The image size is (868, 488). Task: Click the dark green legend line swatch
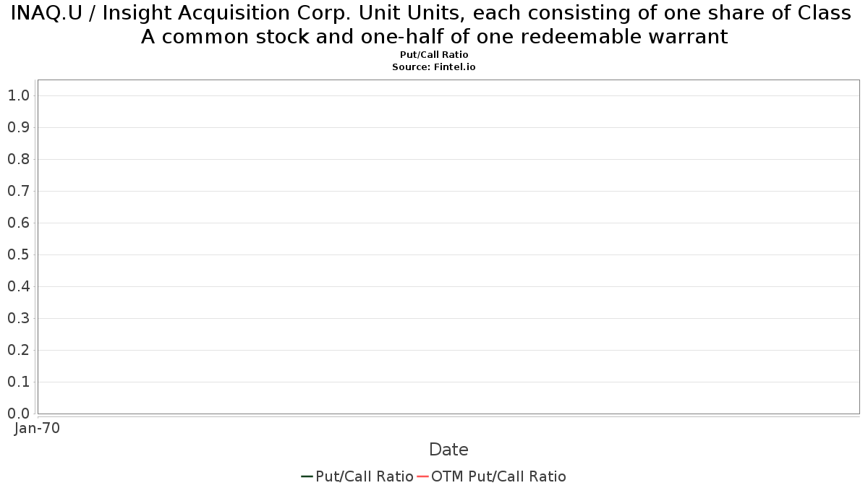coord(307,476)
